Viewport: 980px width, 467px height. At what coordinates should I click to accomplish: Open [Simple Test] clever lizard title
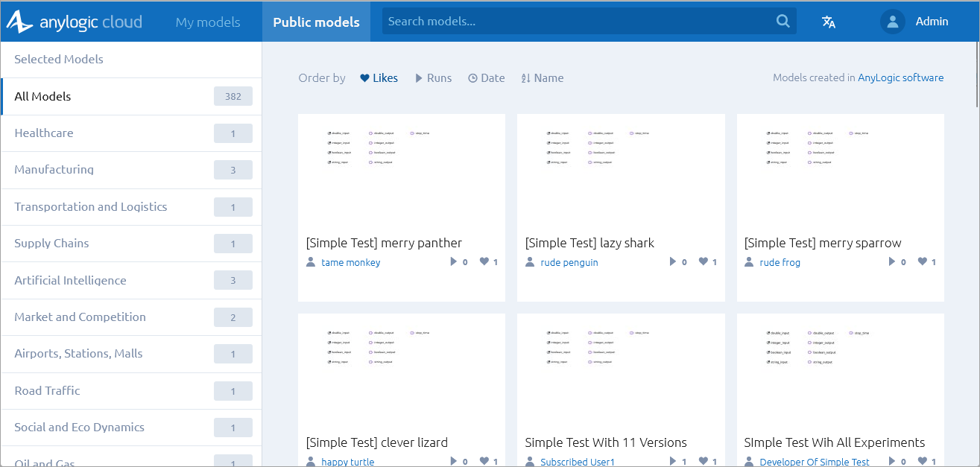click(x=377, y=442)
